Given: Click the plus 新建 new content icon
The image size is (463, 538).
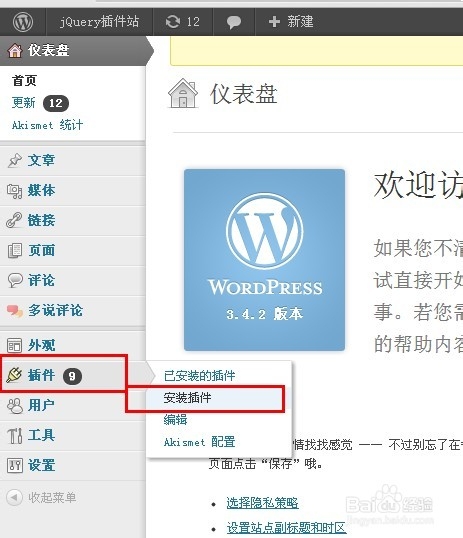Looking at the screenshot, I should pos(274,22).
